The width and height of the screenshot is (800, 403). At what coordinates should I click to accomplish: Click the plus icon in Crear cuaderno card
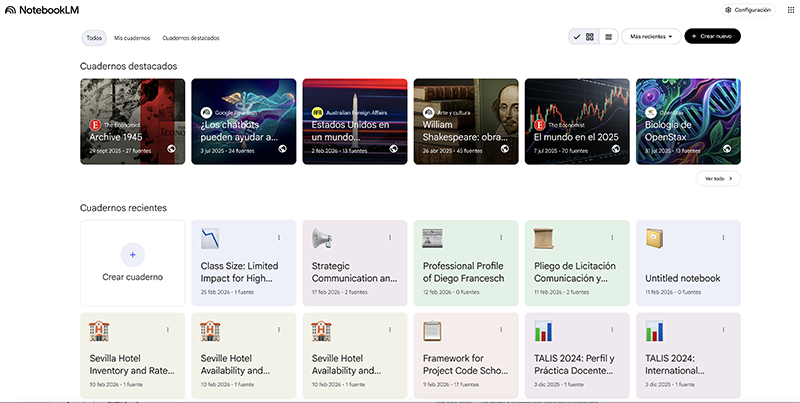(x=132, y=253)
